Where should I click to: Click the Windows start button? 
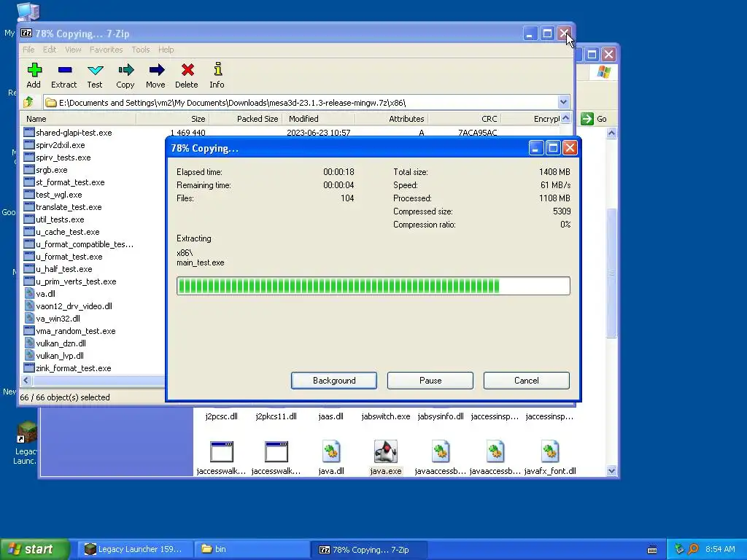pyautogui.click(x=35, y=549)
